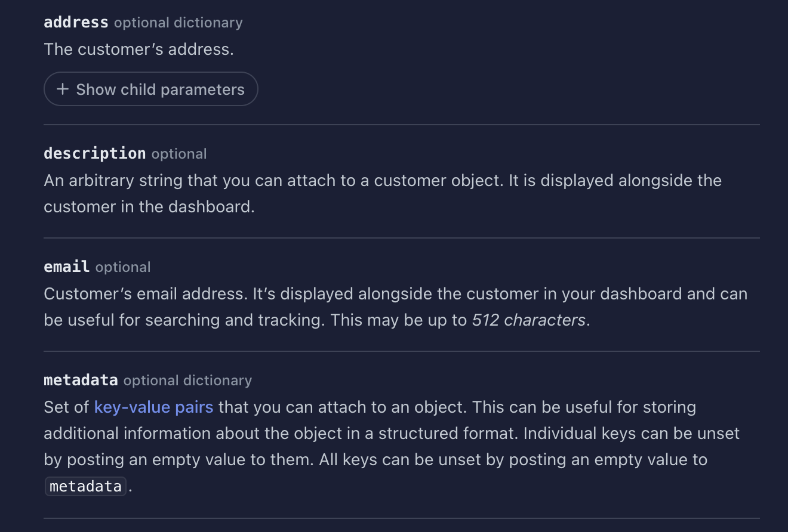Click the customer's address description text
The width and height of the screenshot is (788, 532).
click(x=139, y=49)
